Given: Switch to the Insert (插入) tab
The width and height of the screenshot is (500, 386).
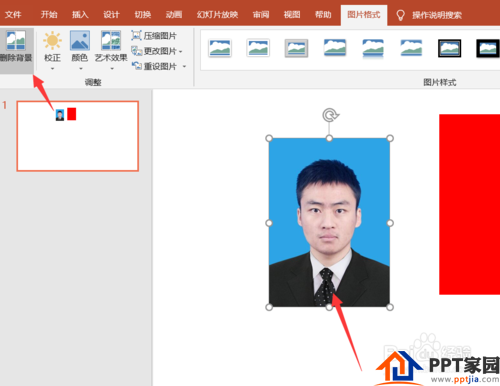Looking at the screenshot, I should click(x=80, y=15).
